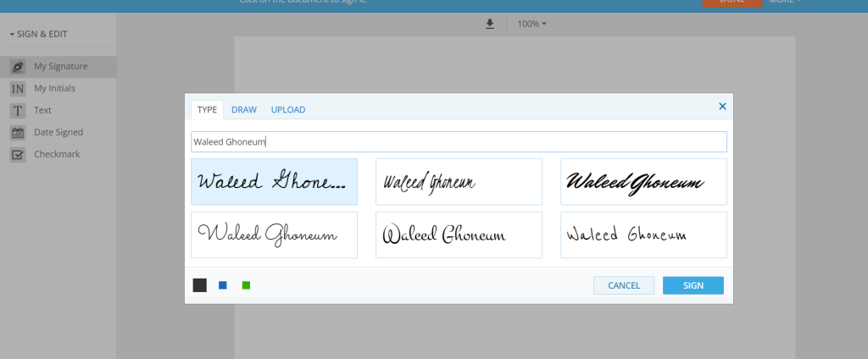The height and width of the screenshot is (359, 868).
Task: Collapse the SIGN & EDIT section
Action: (39, 35)
